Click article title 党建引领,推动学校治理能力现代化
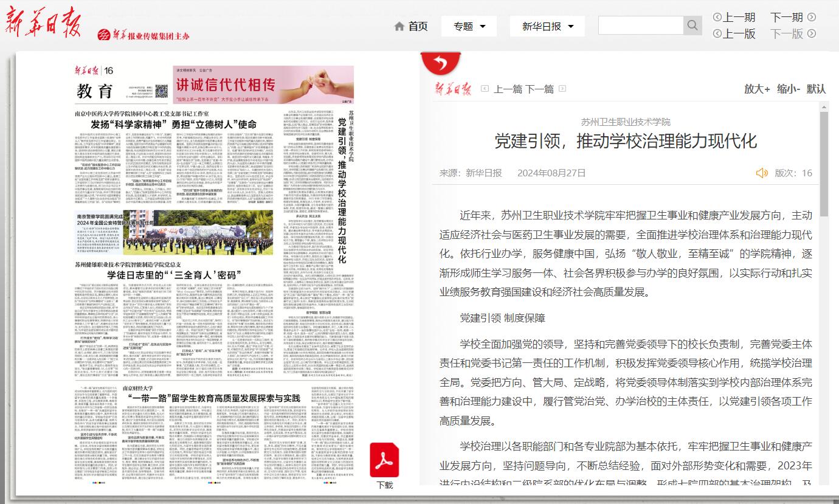This screenshot has width=839, height=504. pos(626,141)
